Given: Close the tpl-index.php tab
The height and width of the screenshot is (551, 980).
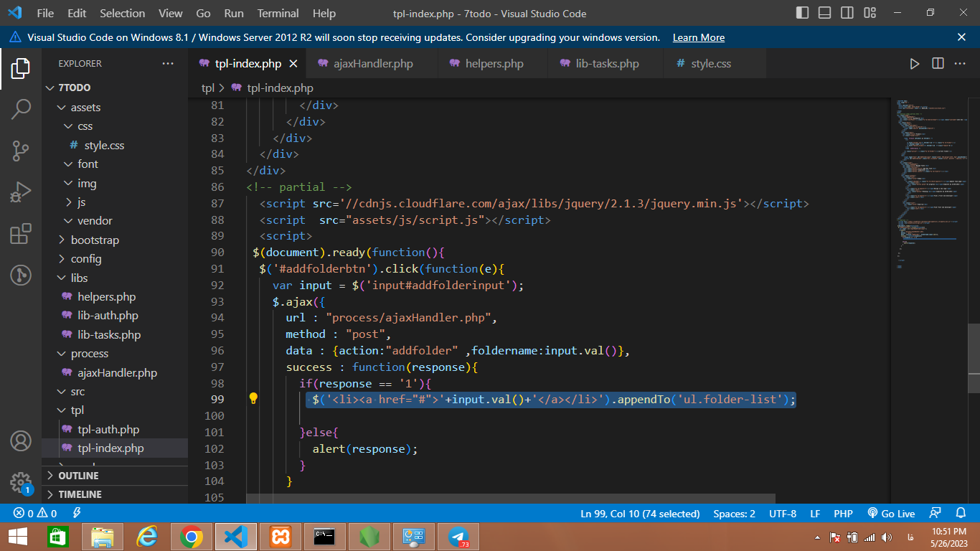Looking at the screenshot, I should (293, 64).
